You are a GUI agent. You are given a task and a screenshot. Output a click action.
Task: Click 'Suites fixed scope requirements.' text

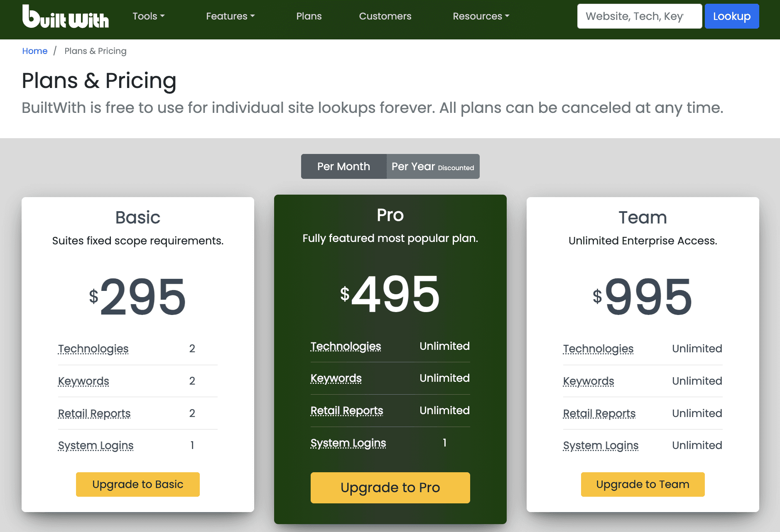click(138, 241)
